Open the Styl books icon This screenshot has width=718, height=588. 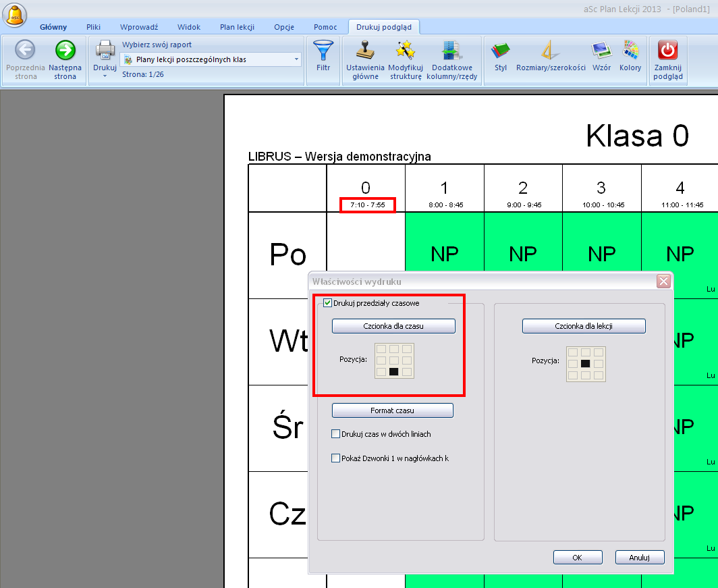(x=500, y=51)
